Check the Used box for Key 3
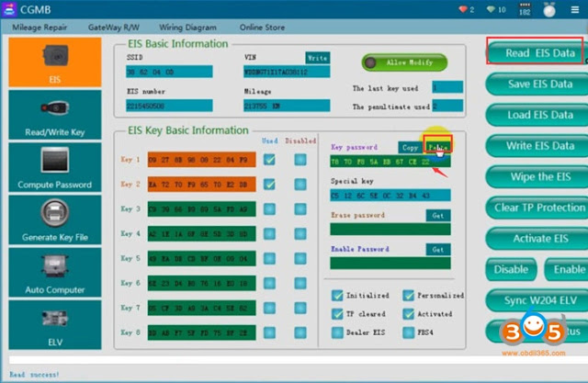The image size is (588, 383). click(x=269, y=209)
